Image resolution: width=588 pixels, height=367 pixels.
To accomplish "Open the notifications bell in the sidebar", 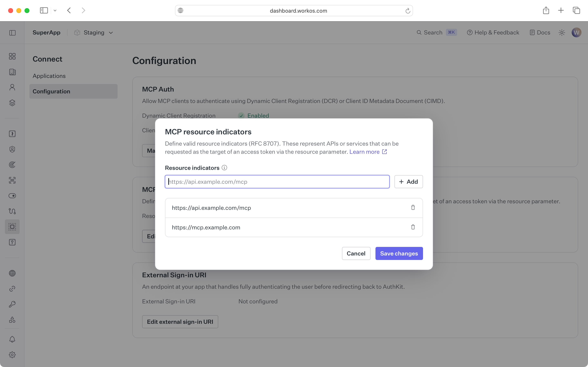I will pyautogui.click(x=12, y=339).
